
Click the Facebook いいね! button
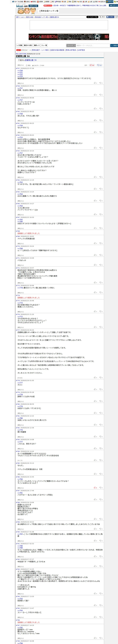110,17
